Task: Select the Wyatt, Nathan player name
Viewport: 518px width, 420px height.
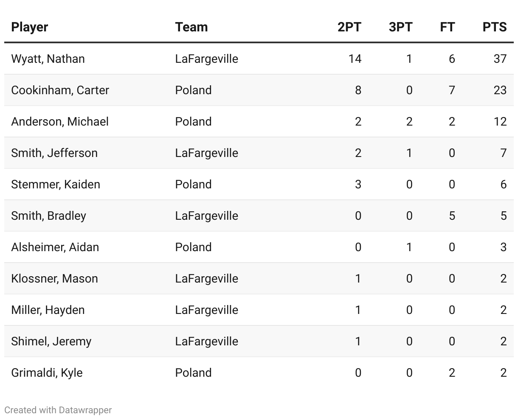Action: tap(48, 59)
